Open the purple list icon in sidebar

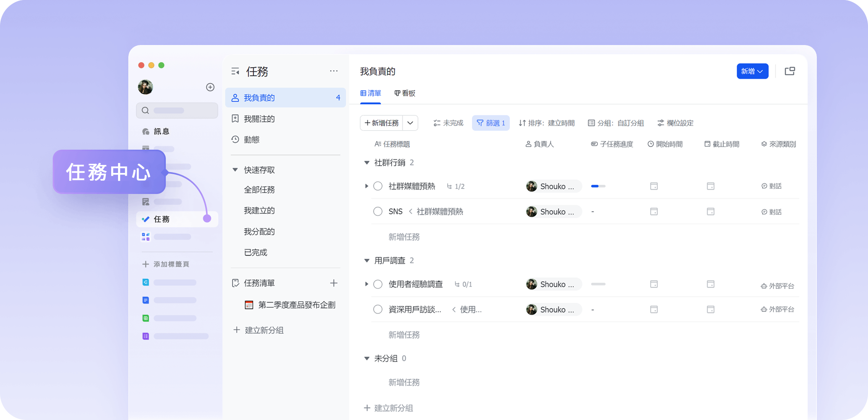(146, 336)
